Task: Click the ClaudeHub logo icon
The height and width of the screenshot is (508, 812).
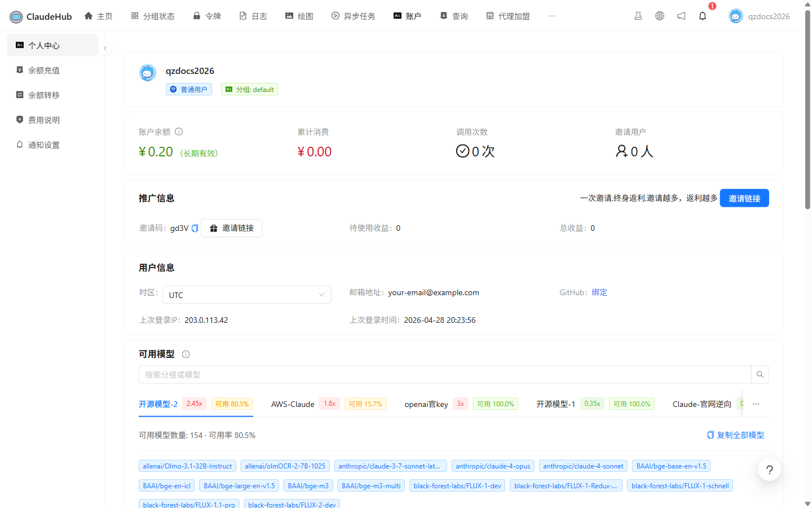Action: pyautogui.click(x=16, y=16)
